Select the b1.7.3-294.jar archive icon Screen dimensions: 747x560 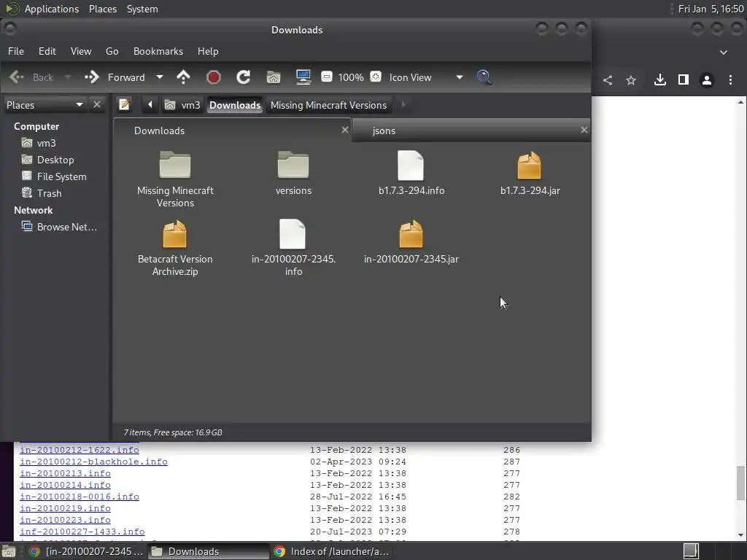coord(530,166)
